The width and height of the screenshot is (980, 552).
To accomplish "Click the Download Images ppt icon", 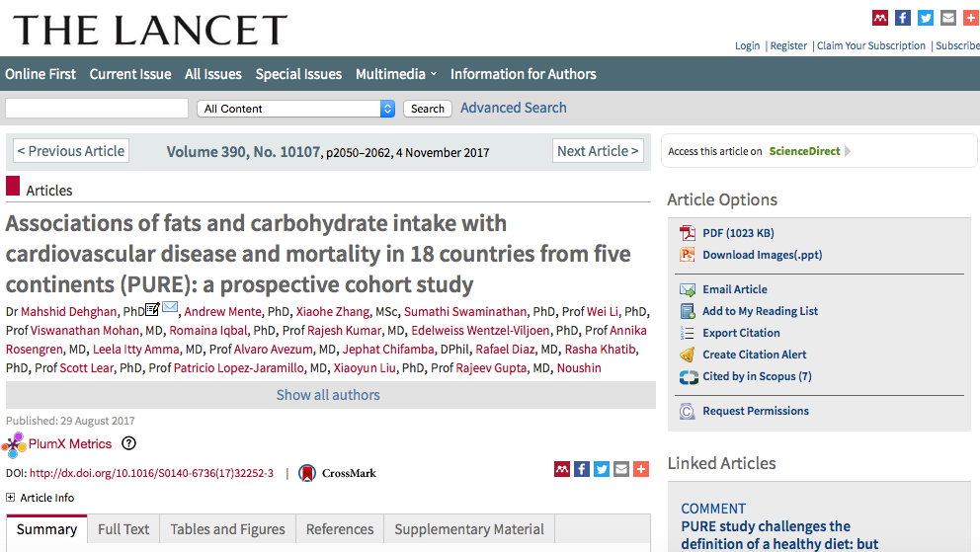I will tap(688, 255).
